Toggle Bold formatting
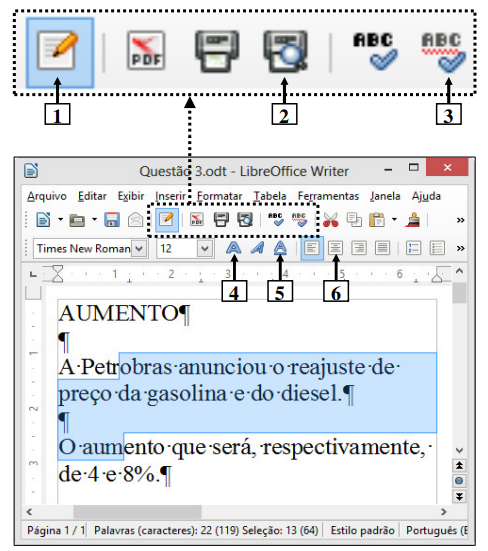Viewport: 488px width, 551px height. (x=233, y=248)
